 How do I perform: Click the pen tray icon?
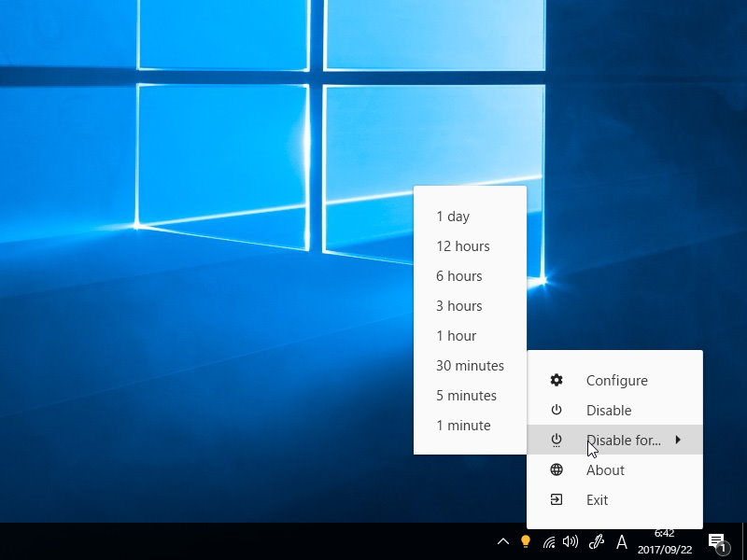point(596,541)
